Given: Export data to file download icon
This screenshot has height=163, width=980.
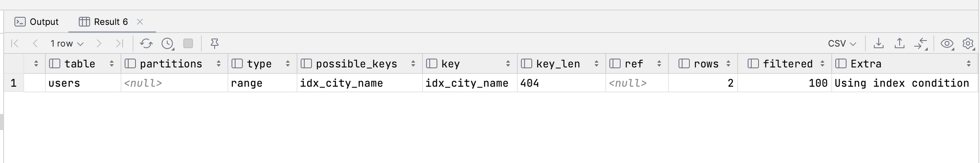Looking at the screenshot, I should coord(879,43).
